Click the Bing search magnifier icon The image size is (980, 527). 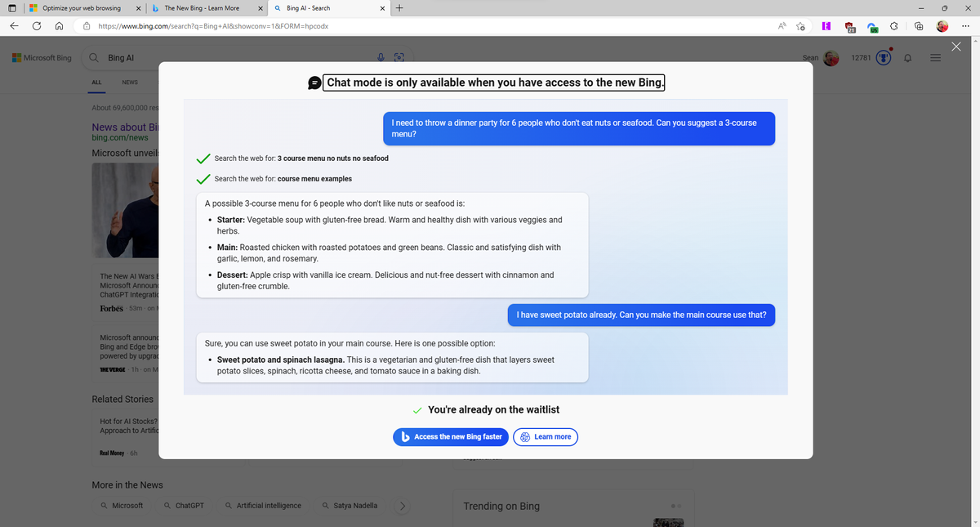coord(95,58)
